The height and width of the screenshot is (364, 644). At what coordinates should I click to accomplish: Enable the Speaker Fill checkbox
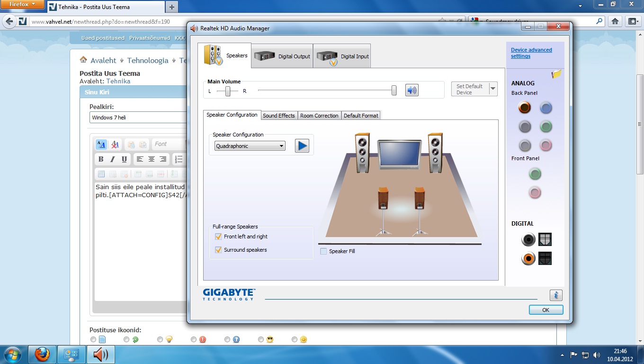tap(323, 251)
